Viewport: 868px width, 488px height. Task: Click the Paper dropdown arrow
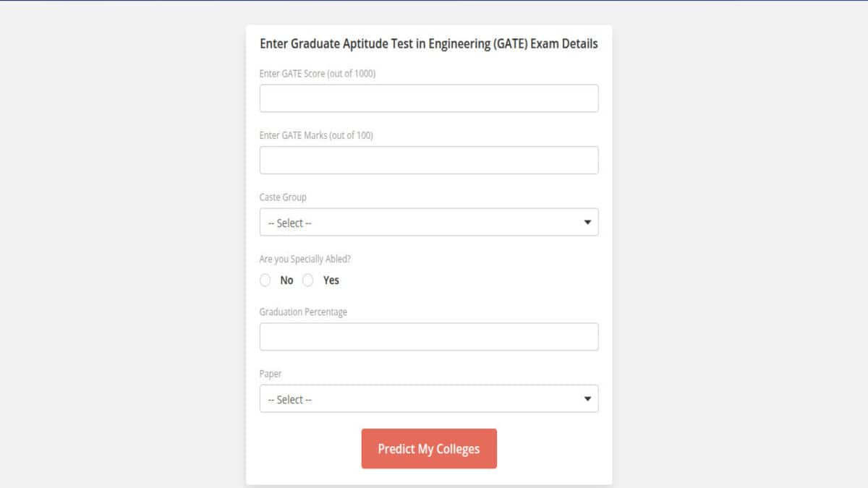[587, 399]
